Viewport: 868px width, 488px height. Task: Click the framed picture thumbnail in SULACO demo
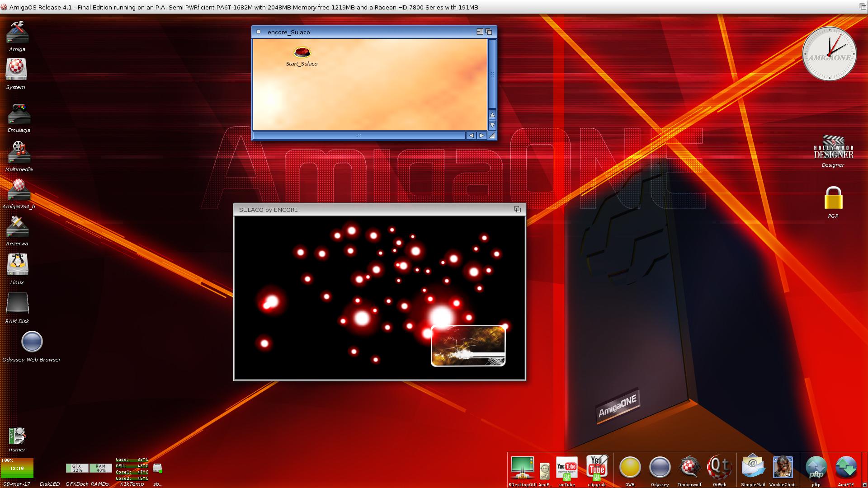pos(468,346)
